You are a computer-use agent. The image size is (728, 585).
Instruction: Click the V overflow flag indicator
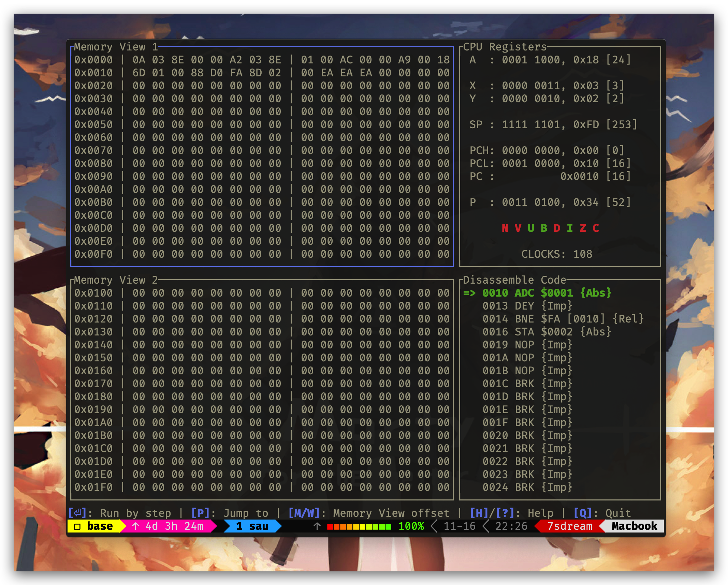point(518,228)
